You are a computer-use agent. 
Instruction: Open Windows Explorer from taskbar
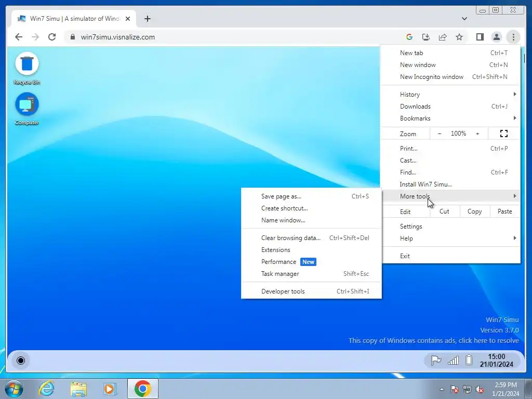[x=78, y=389]
